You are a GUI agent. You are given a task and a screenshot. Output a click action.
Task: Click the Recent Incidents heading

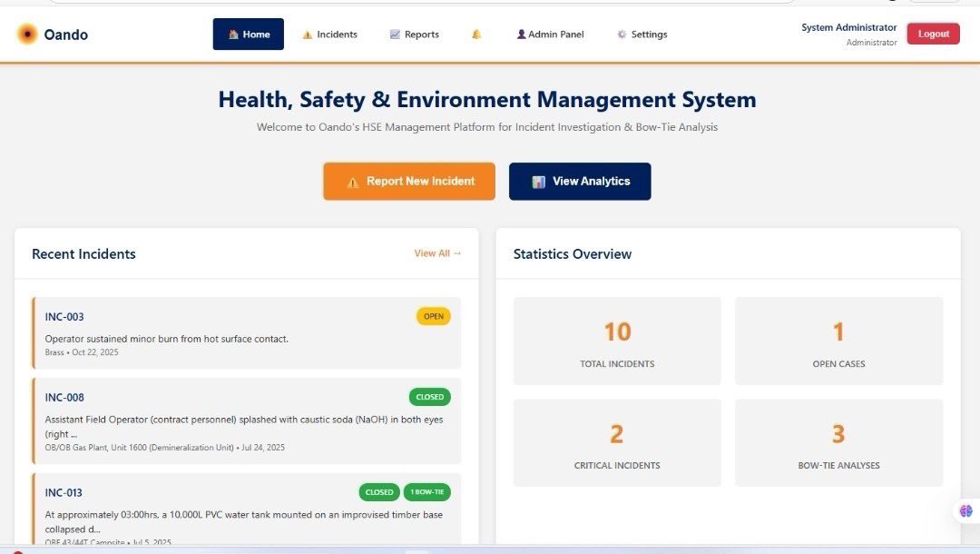[x=83, y=254]
